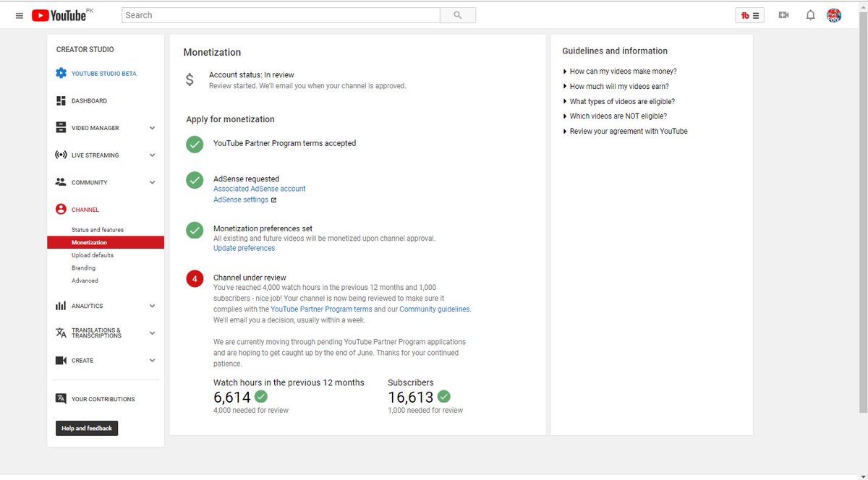Image resolution: width=868 pixels, height=480 pixels.
Task: Open the hamburger guide menu
Action: [x=20, y=15]
